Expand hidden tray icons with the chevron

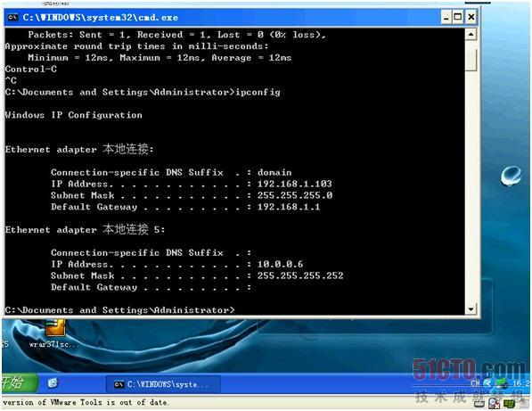click(x=487, y=383)
